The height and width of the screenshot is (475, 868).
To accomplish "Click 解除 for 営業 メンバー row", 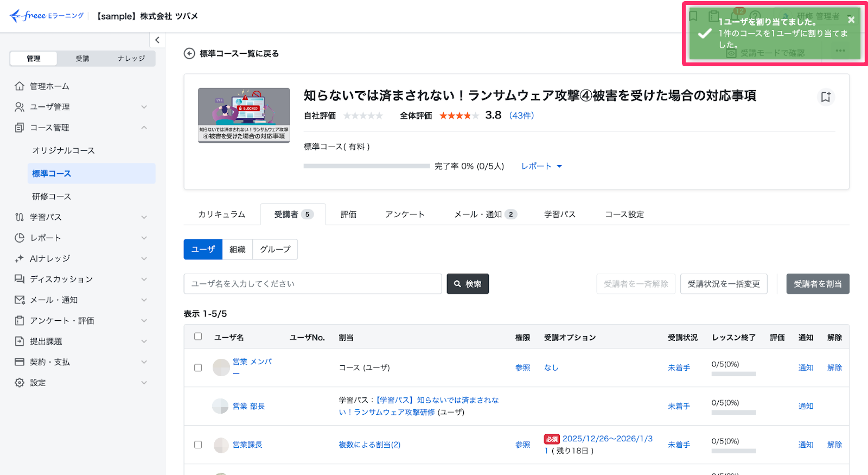I will [834, 368].
